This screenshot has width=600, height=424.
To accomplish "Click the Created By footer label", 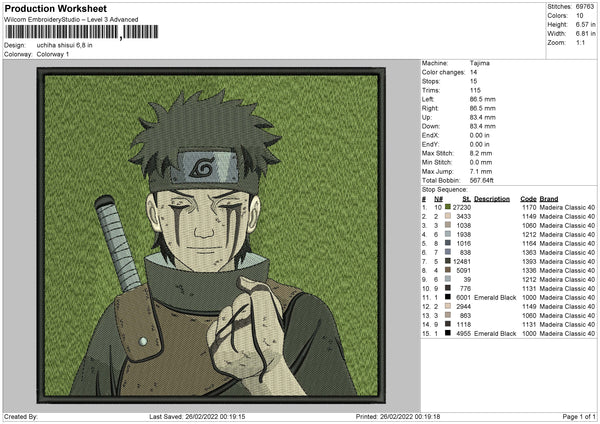I will (x=21, y=416).
